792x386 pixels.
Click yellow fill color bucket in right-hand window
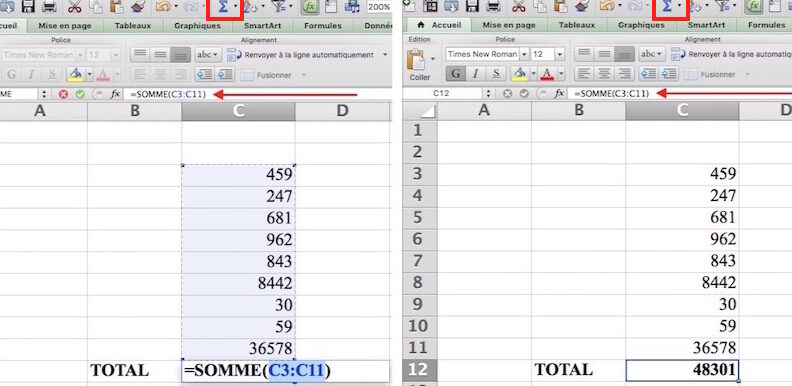pyautogui.click(x=519, y=74)
